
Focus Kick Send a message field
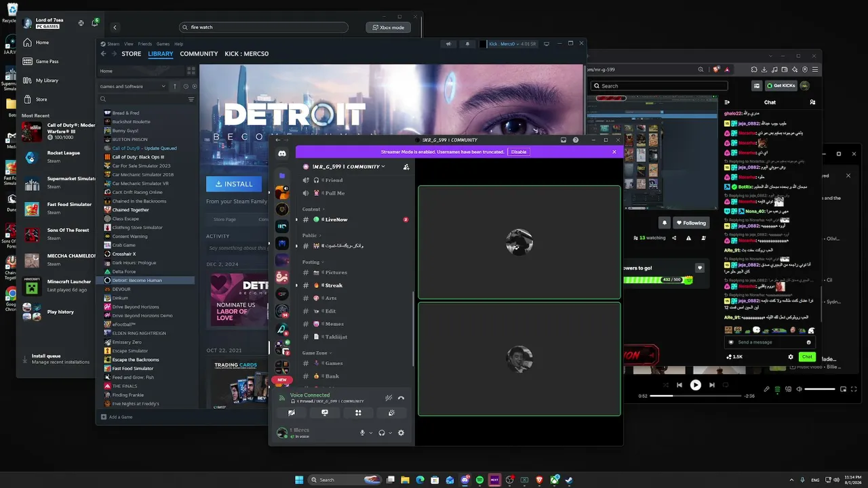[x=770, y=342]
